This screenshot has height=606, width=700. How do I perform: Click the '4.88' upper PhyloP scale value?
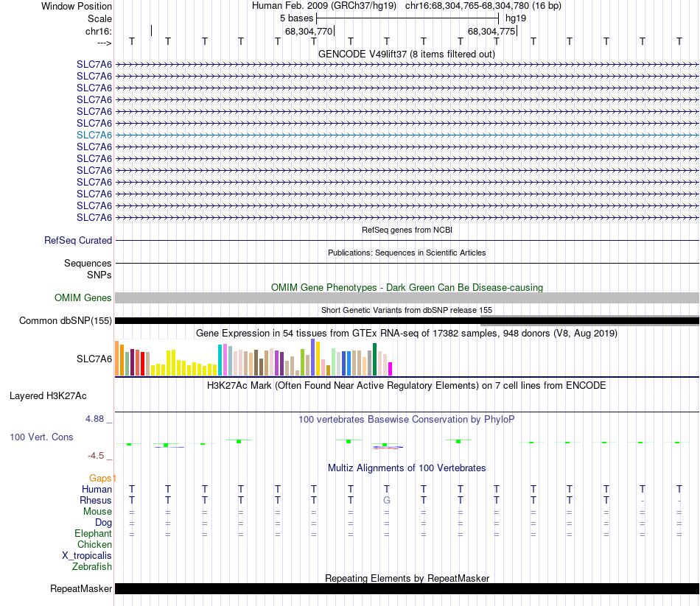point(94,418)
